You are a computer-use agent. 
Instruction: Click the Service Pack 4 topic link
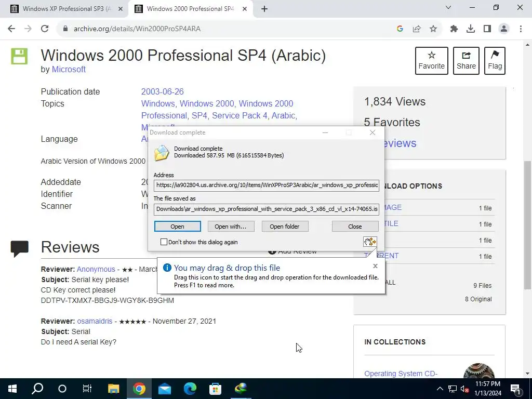(240, 115)
